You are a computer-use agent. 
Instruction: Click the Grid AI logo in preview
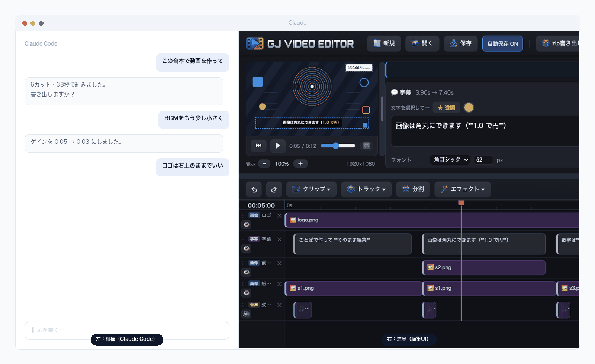click(359, 68)
